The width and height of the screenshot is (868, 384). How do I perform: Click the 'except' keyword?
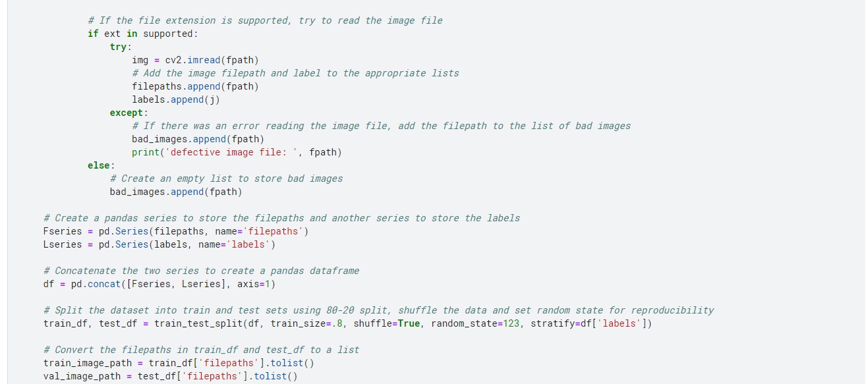click(x=127, y=113)
